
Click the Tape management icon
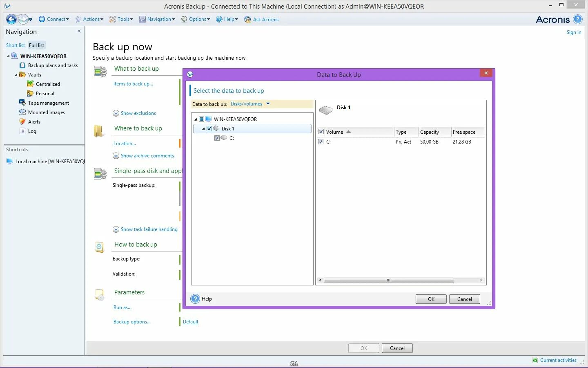[22, 103]
